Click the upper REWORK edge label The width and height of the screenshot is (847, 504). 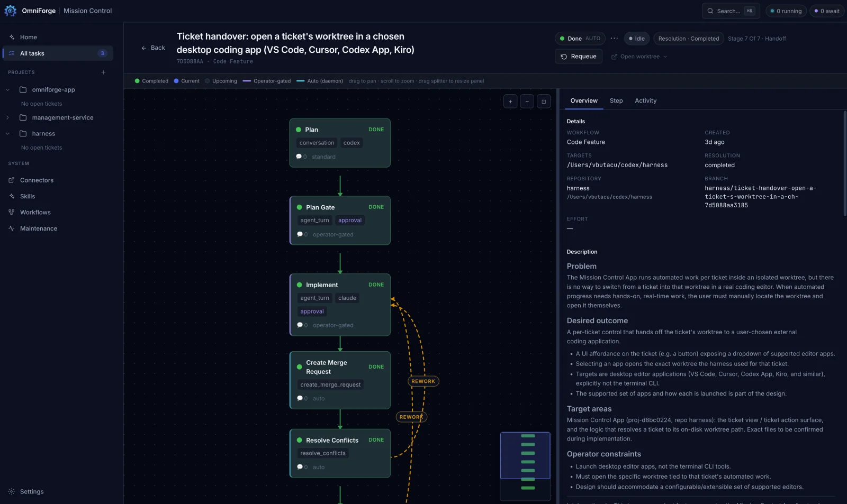click(423, 381)
